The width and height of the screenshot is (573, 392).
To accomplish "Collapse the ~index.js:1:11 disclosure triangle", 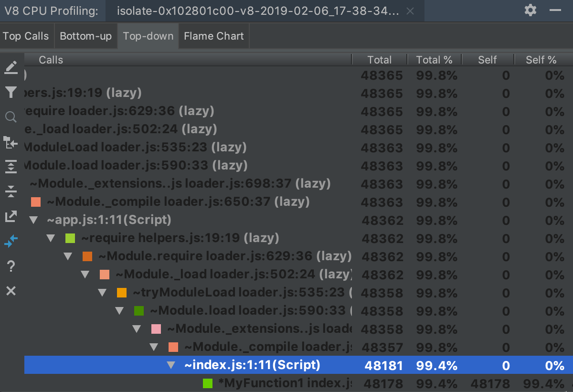I will click(170, 365).
